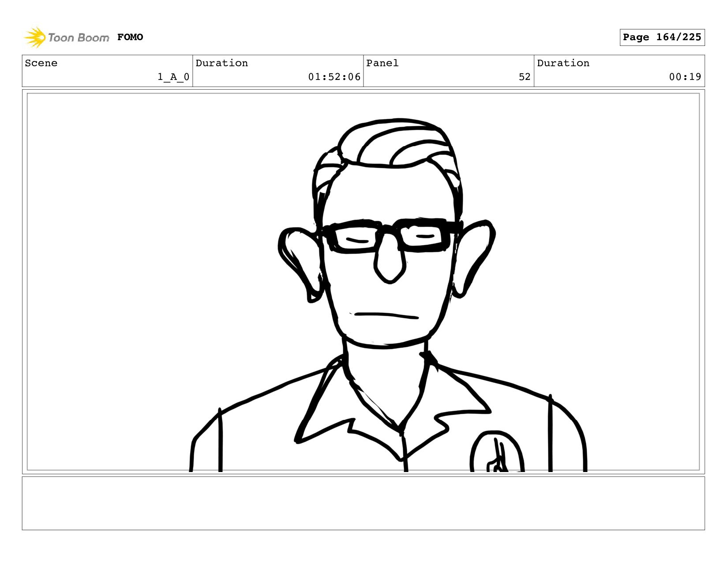Select the Scene label text
This screenshot has width=728, height=563.
tap(41, 63)
